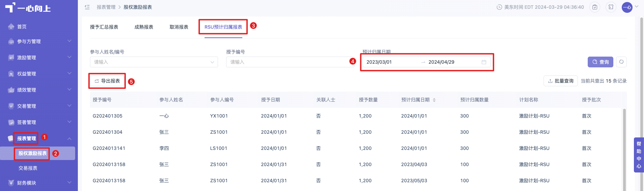Click the 预计归属数量 column header

pyautogui.click(x=474, y=100)
